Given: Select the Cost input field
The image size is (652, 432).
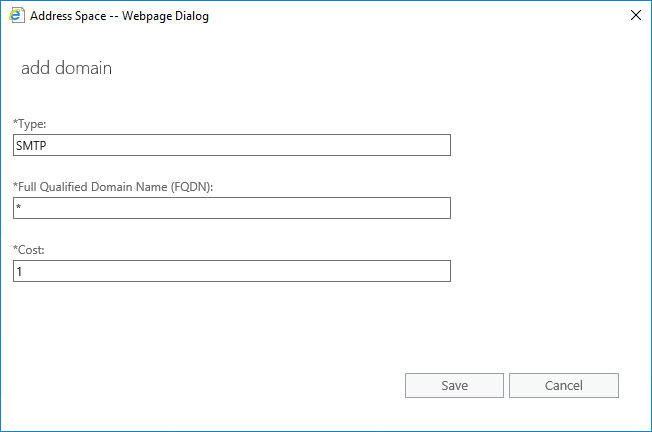Looking at the screenshot, I should (x=232, y=271).
